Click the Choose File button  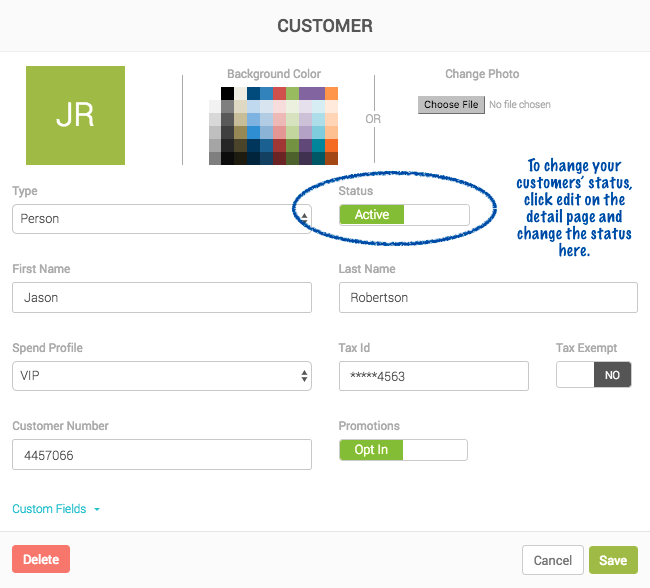(451, 105)
